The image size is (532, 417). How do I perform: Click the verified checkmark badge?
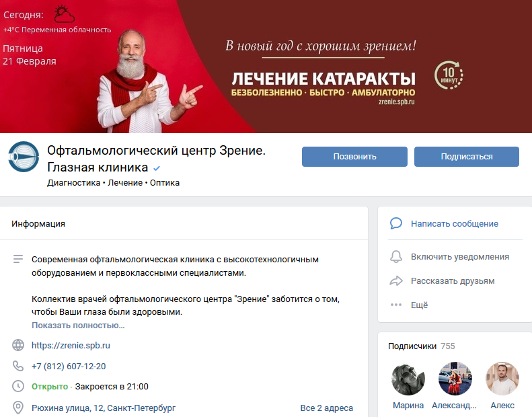tap(157, 168)
